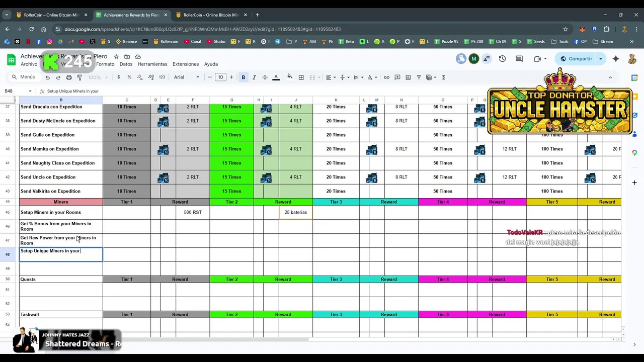Click the Insert chart icon
This screenshot has height=362, width=644.
pos(408,77)
